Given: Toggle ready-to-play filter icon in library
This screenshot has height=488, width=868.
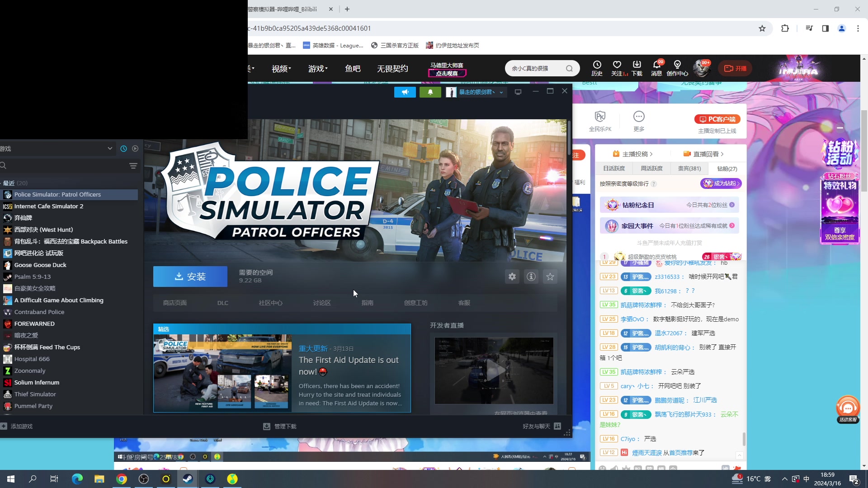Looking at the screenshot, I should [135, 149].
